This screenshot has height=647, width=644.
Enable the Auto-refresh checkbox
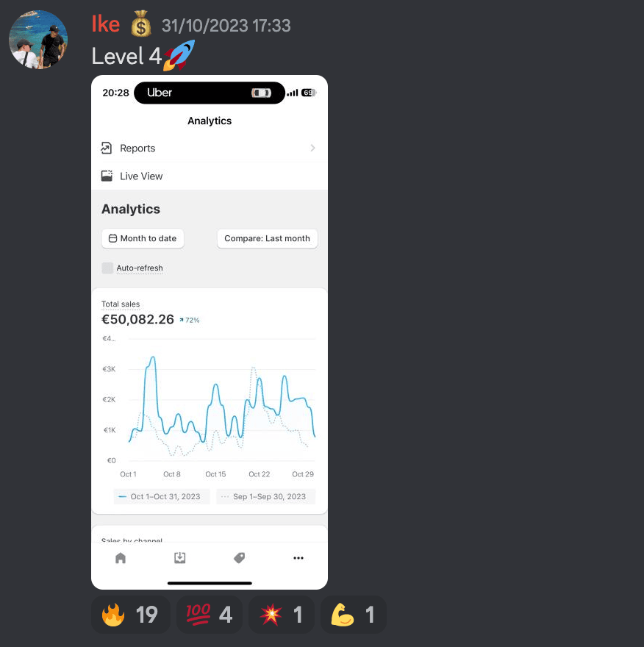click(107, 268)
